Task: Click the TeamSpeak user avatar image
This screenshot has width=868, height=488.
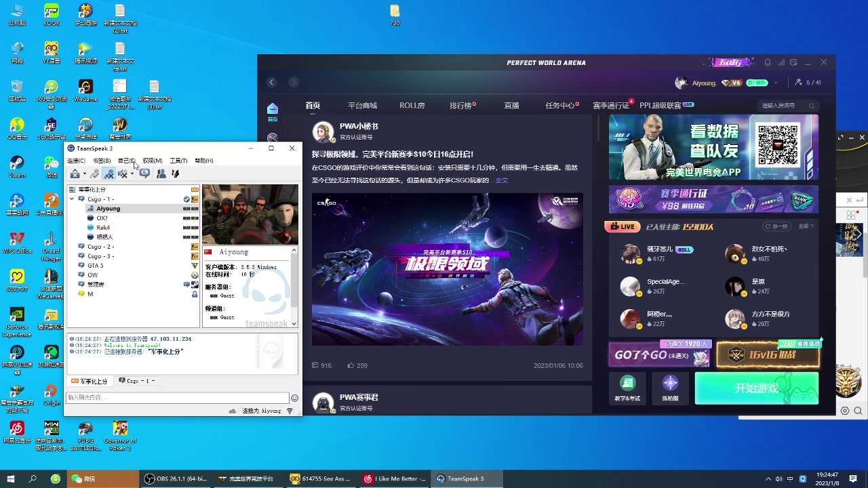Action: point(250,214)
